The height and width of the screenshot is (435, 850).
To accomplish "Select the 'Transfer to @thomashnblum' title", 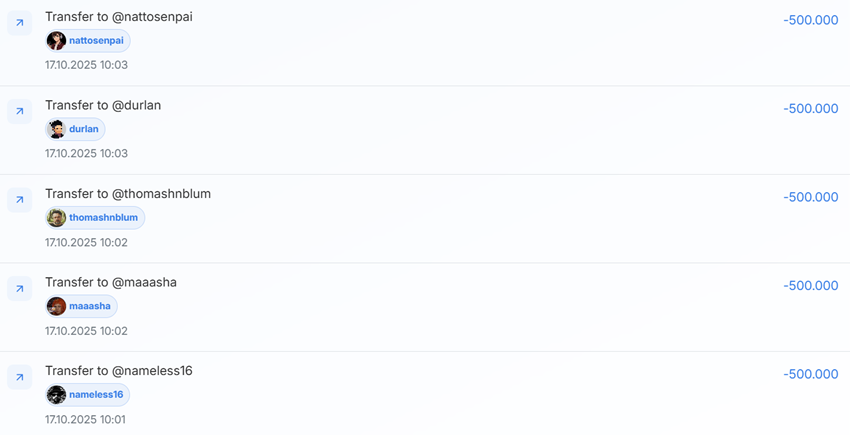I will coord(128,194).
